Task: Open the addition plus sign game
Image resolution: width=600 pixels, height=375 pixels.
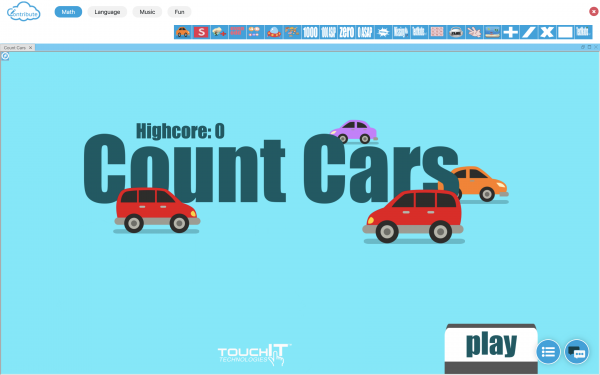Action: 510,32
